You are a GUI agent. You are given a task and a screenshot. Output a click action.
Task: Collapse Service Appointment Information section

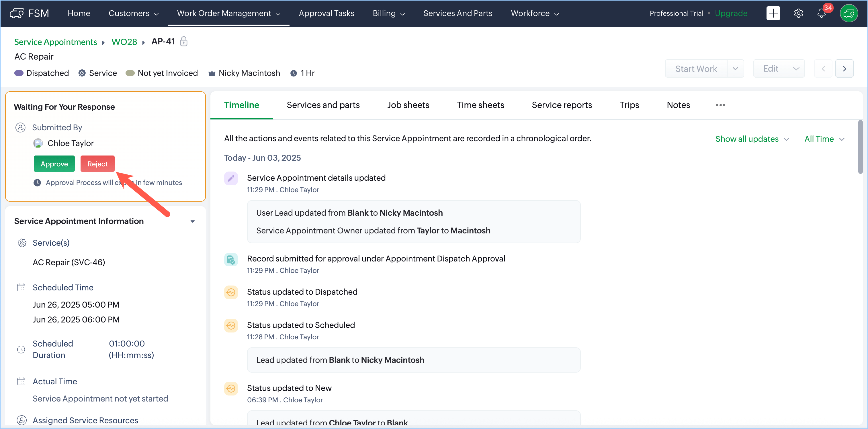tap(192, 221)
